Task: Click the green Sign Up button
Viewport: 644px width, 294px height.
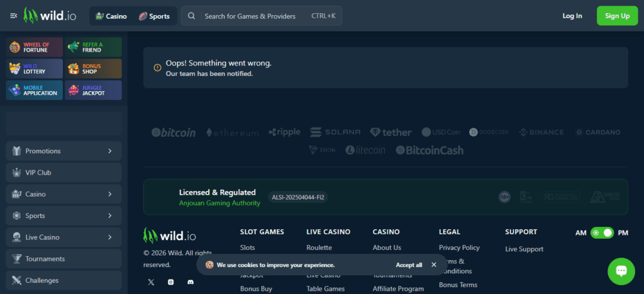Action: [x=618, y=16]
